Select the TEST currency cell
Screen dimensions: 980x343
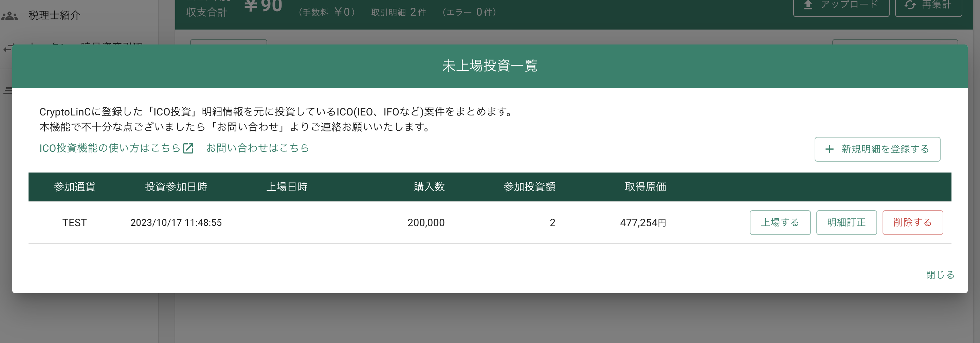(75, 222)
